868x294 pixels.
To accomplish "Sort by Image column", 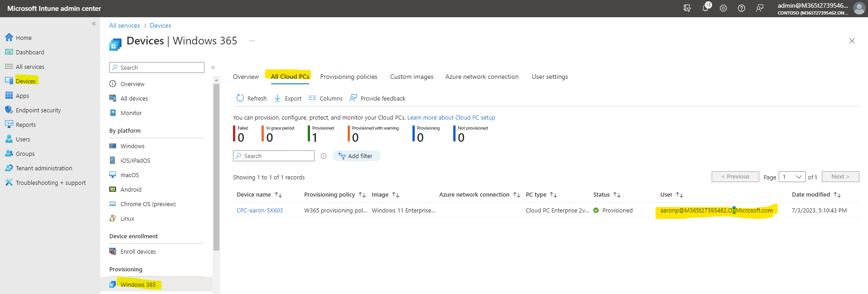I will pos(385,194).
